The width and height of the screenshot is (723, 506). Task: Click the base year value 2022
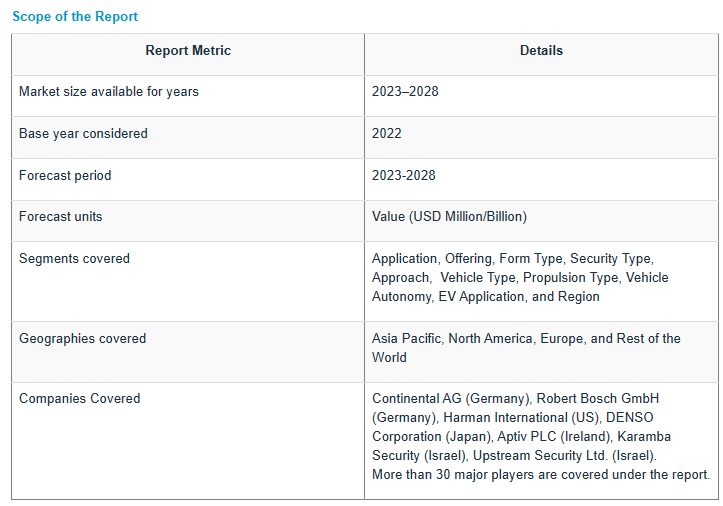387,134
